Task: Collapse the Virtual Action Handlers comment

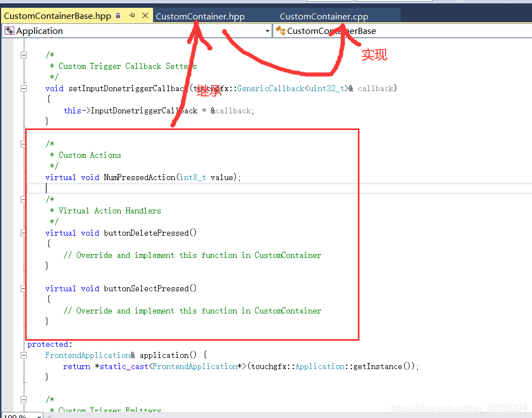Action: (x=23, y=200)
